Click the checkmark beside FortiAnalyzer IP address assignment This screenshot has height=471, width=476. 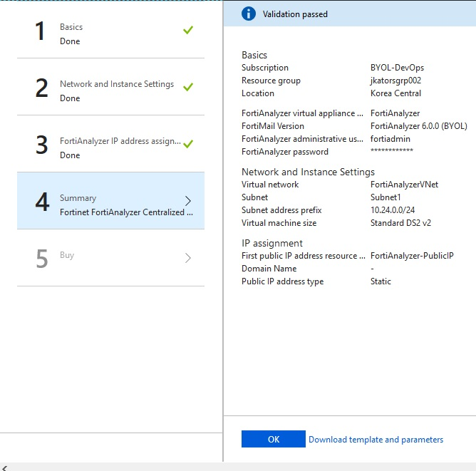(x=188, y=143)
